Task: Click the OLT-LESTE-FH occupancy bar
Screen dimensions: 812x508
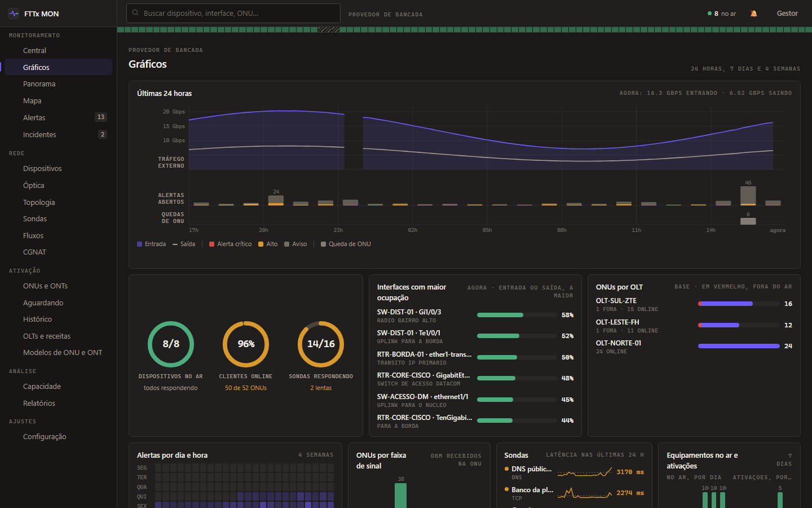Action: pyautogui.click(x=739, y=325)
